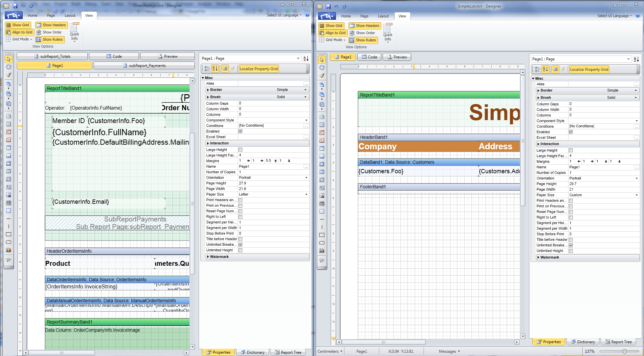Expand Border property in OrderReceipt properties

click(208, 90)
